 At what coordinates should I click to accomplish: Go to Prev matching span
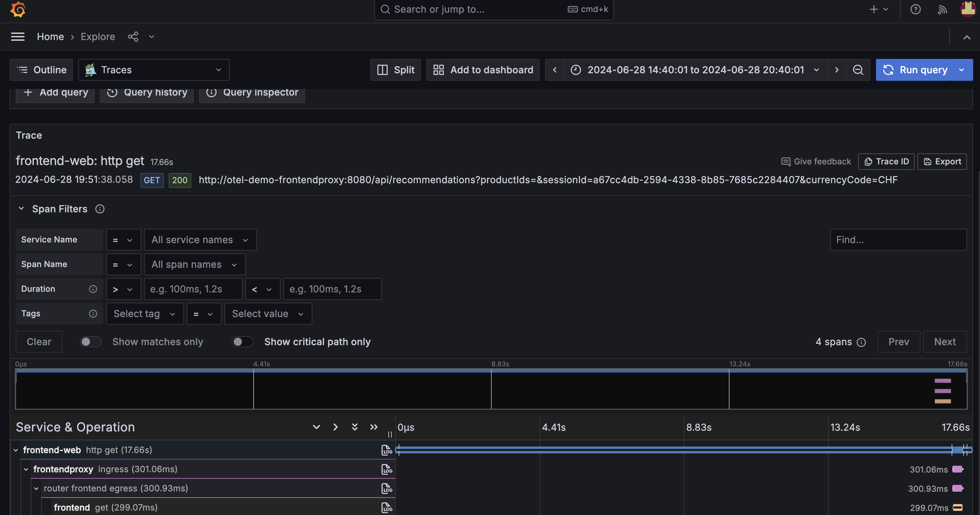click(x=899, y=342)
